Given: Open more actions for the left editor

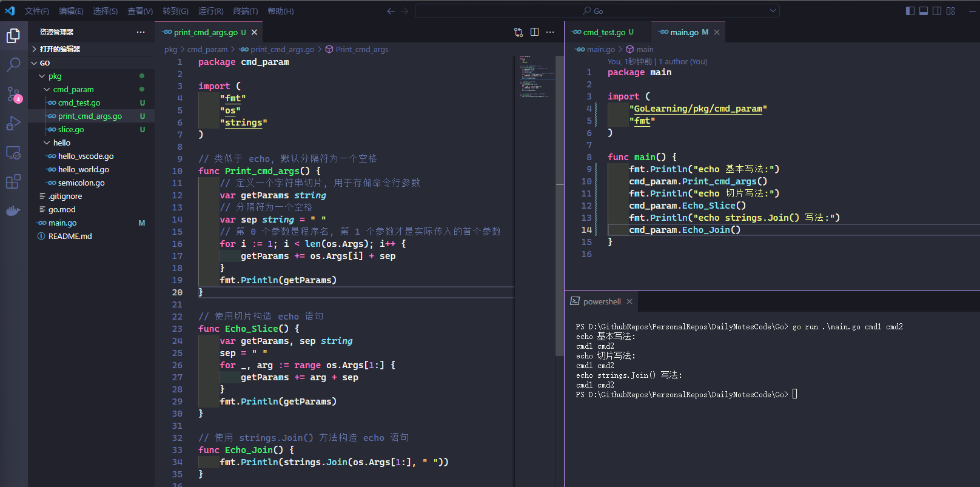Looking at the screenshot, I should pyautogui.click(x=550, y=32).
